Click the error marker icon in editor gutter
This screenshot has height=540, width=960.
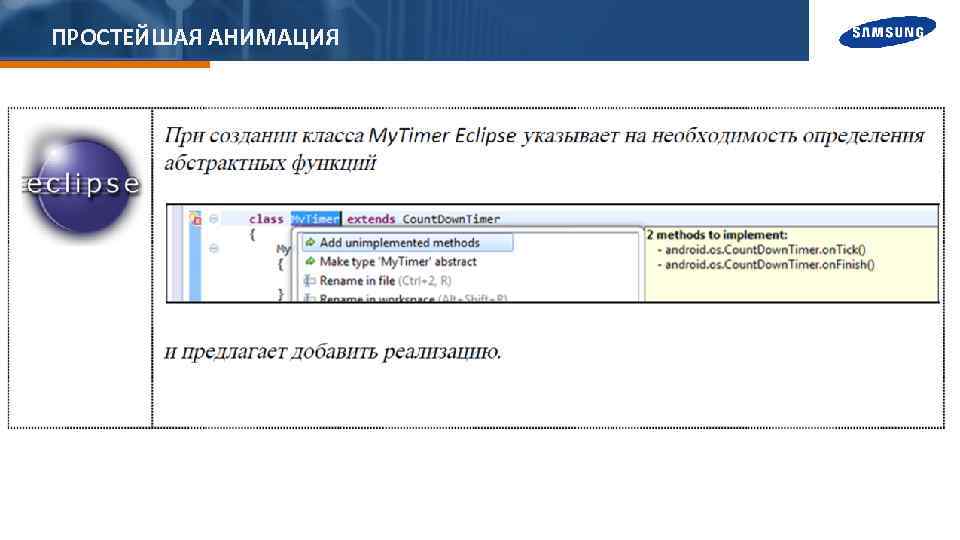[x=195, y=218]
